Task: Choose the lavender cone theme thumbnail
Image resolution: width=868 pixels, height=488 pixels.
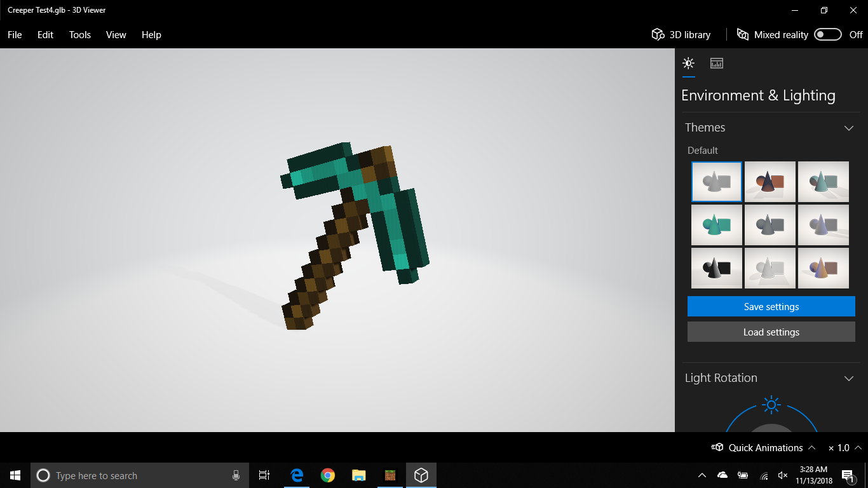Action: tap(824, 225)
